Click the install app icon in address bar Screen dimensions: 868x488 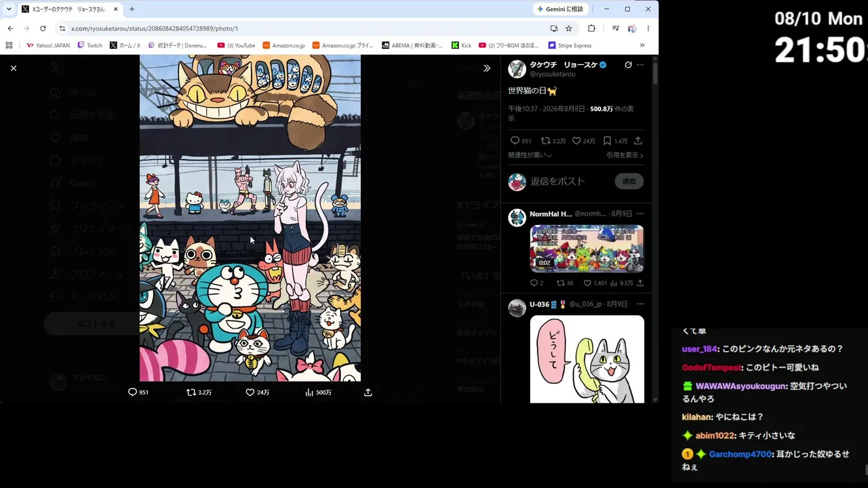(554, 28)
